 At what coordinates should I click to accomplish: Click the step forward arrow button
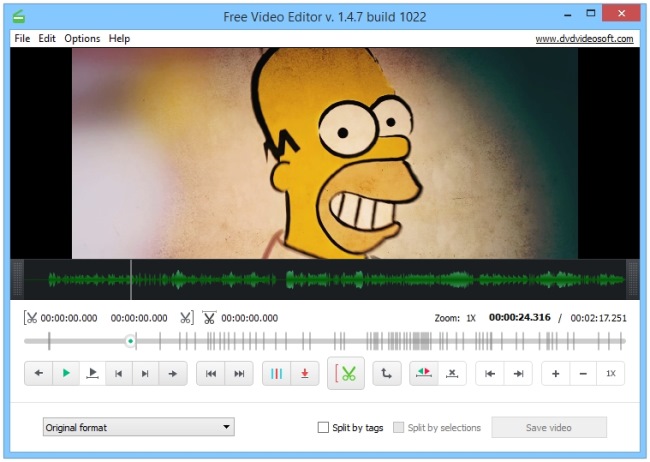[173, 373]
